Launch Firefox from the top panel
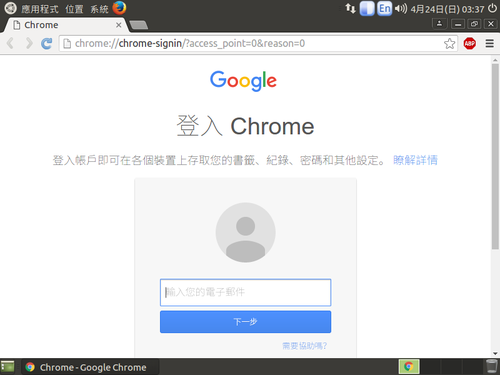 pos(119,8)
